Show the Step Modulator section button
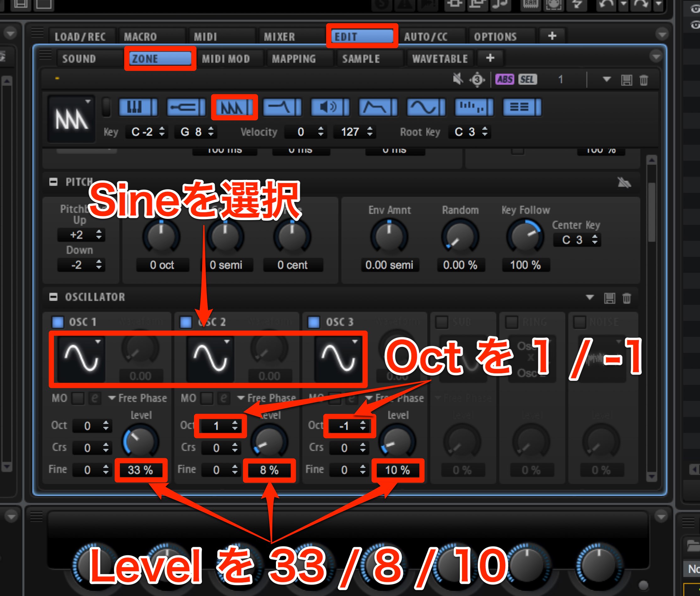Viewport: 700px width, 596px height. [x=474, y=107]
